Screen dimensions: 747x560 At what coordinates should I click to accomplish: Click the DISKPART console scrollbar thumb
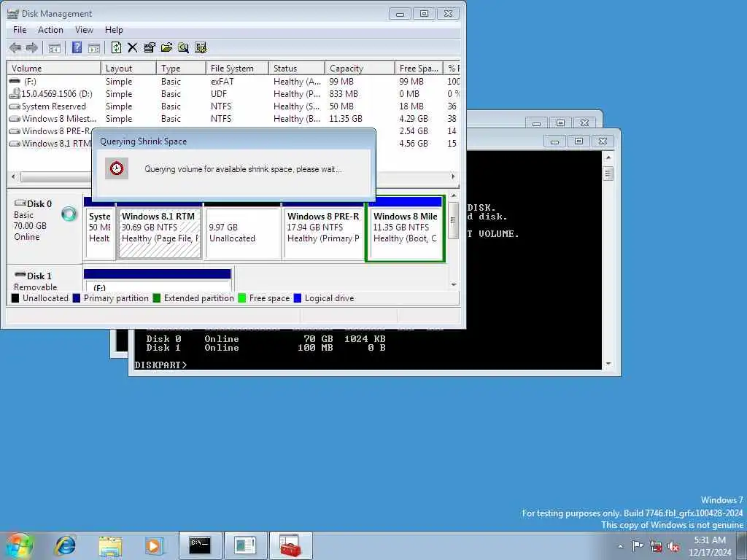pos(608,174)
